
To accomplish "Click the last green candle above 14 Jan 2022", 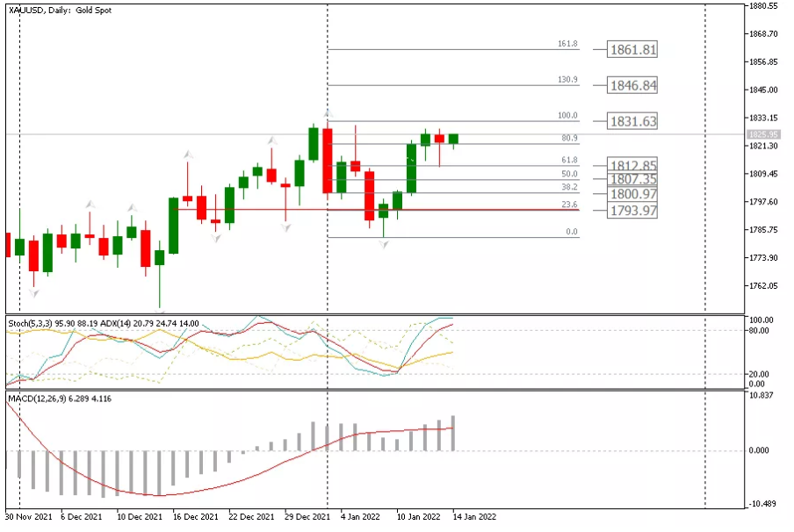I will pos(453,140).
